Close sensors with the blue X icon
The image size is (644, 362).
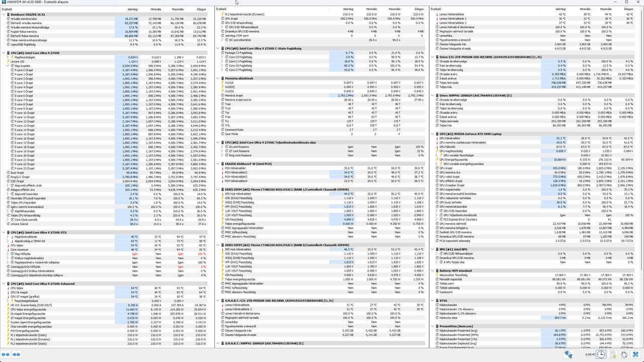(x=636, y=354)
